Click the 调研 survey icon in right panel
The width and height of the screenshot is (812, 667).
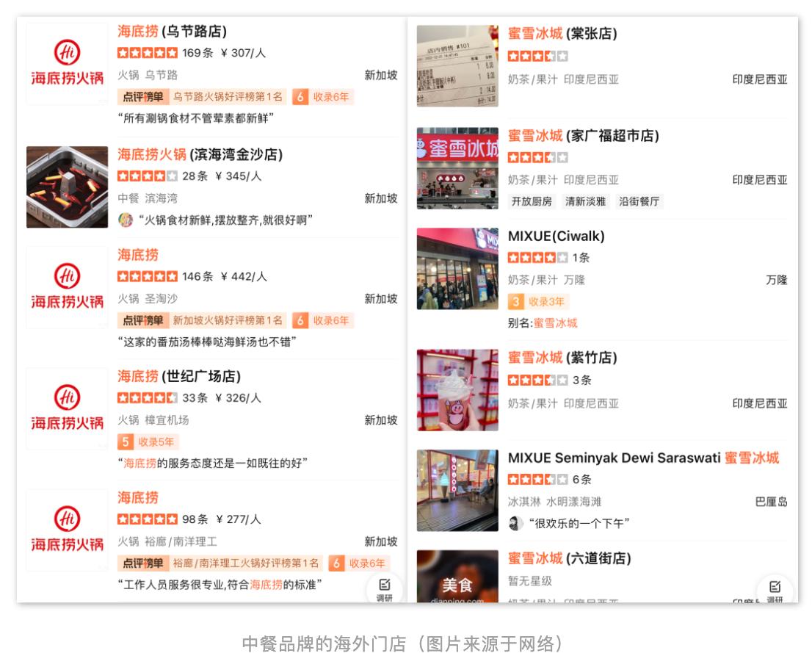tap(775, 590)
